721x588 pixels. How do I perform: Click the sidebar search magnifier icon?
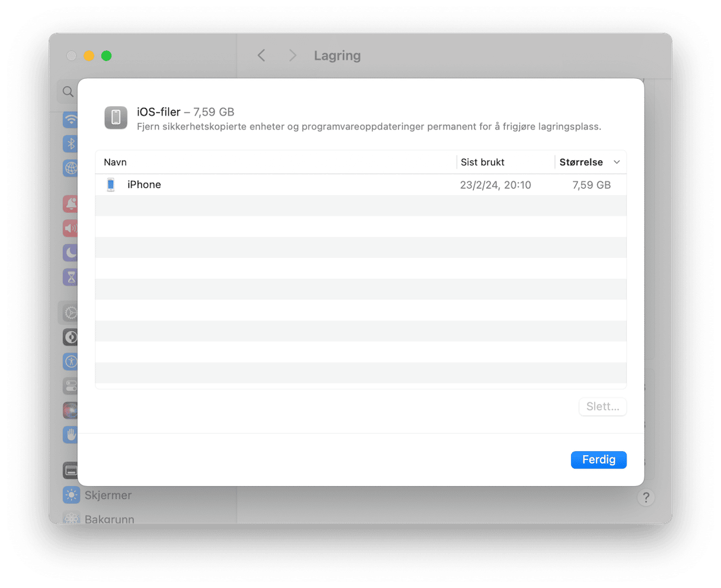point(68,92)
